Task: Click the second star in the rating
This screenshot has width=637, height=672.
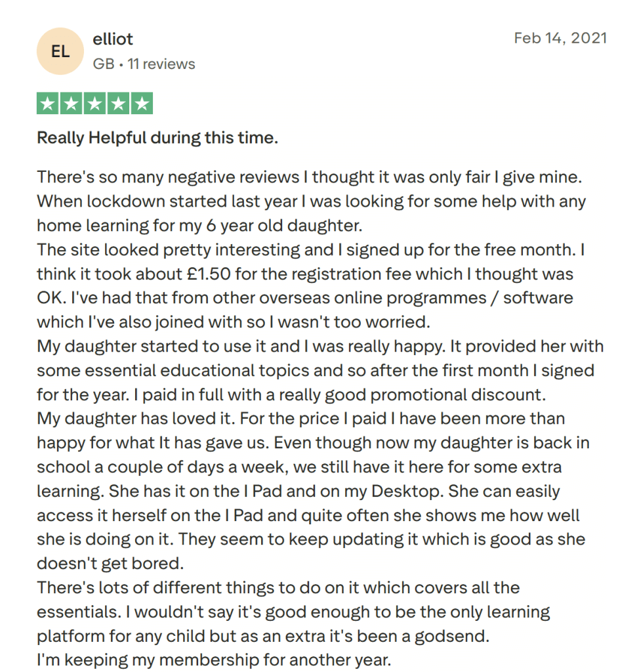Action: (x=72, y=104)
